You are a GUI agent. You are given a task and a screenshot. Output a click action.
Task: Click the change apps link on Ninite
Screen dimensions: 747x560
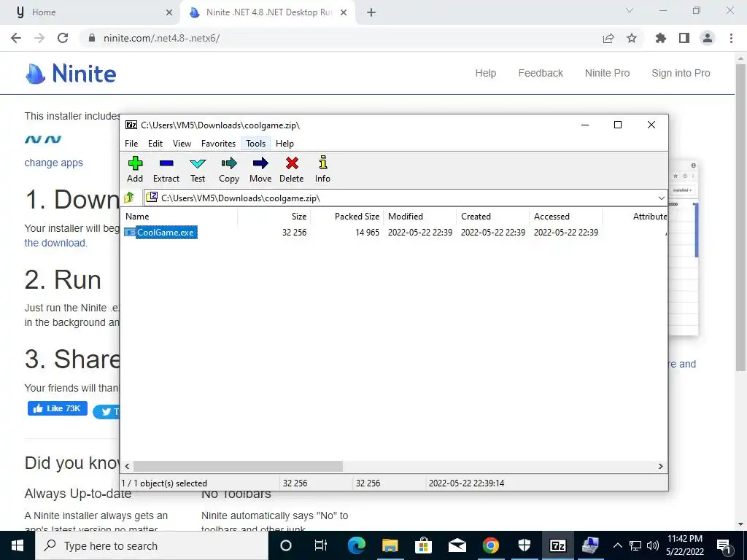54,163
